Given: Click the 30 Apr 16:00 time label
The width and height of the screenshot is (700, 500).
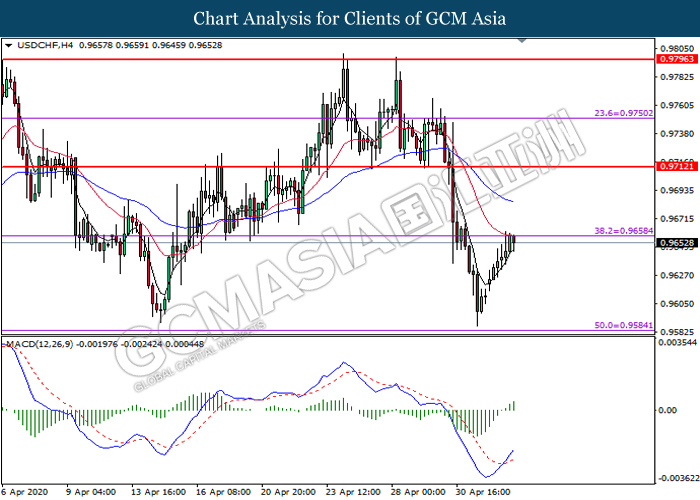Looking at the screenshot, I should coord(483,492).
